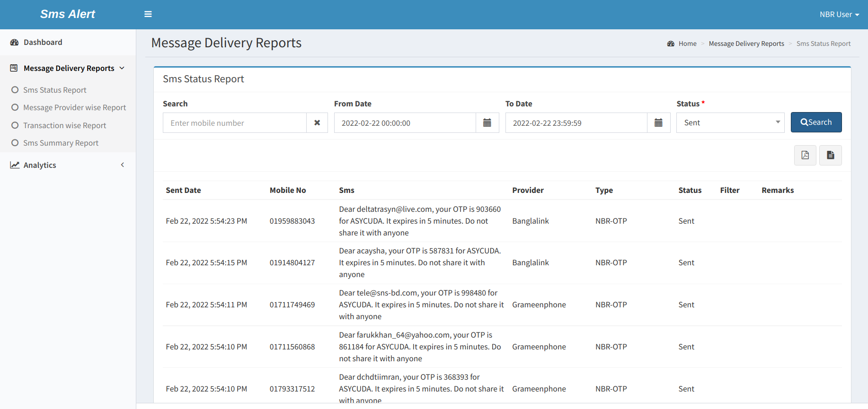Open Sms Status Report in sidebar
The width and height of the screenshot is (868, 409).
pos(54,90)
